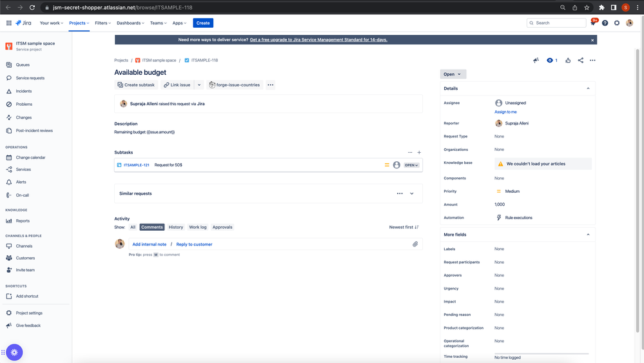Open the app switcher grid icon

tap(8, 23)
